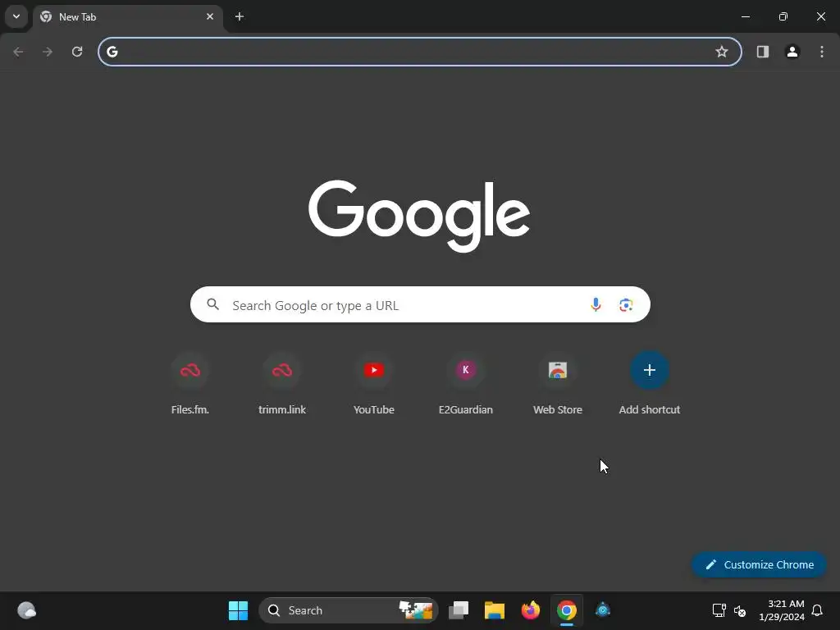Open the Windows Start menu
The height and width of the screenshot is (630, 840).
click(x=239, y=610)
